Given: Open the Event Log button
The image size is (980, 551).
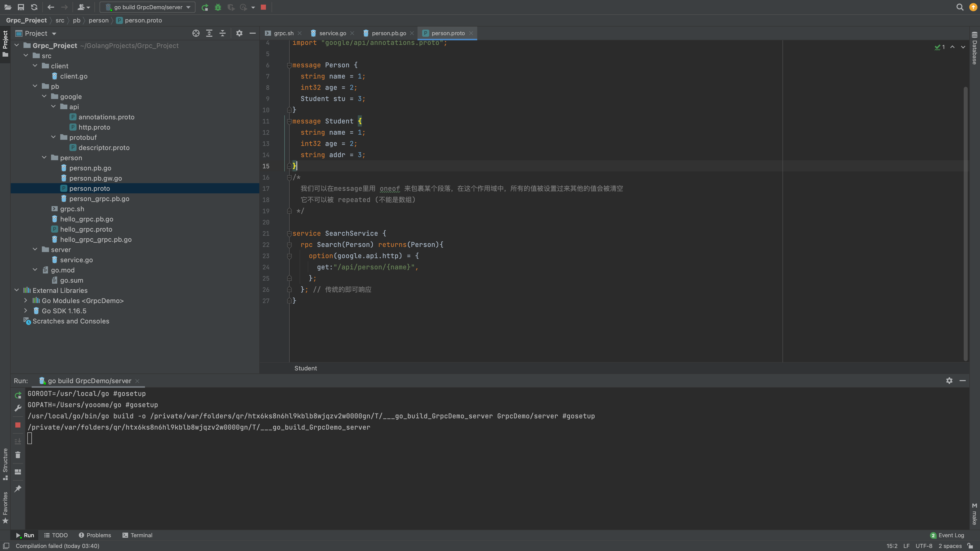Looking at the screenshot, I should pos(947,535).
